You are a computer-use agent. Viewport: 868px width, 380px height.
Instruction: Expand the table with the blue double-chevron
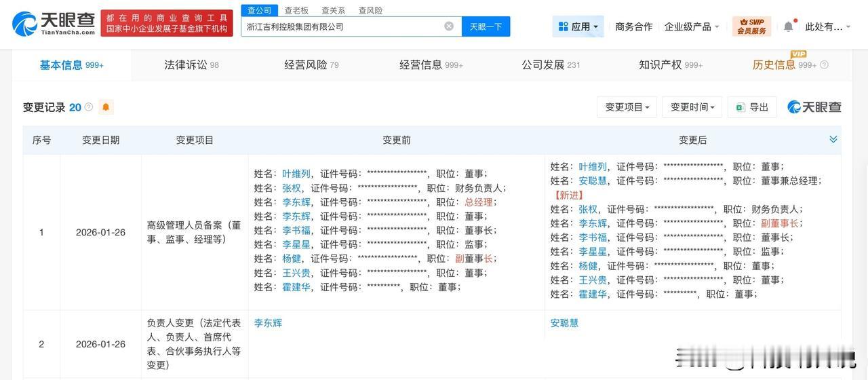[833, 139]
